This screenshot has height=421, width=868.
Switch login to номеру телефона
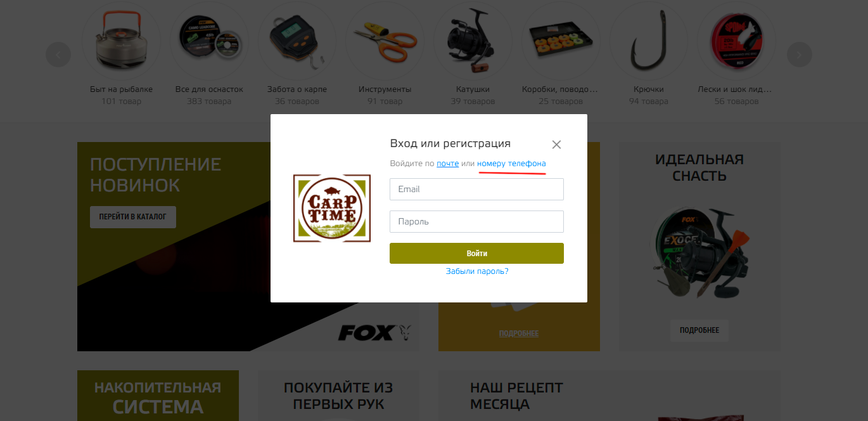[x=511, y=164]
